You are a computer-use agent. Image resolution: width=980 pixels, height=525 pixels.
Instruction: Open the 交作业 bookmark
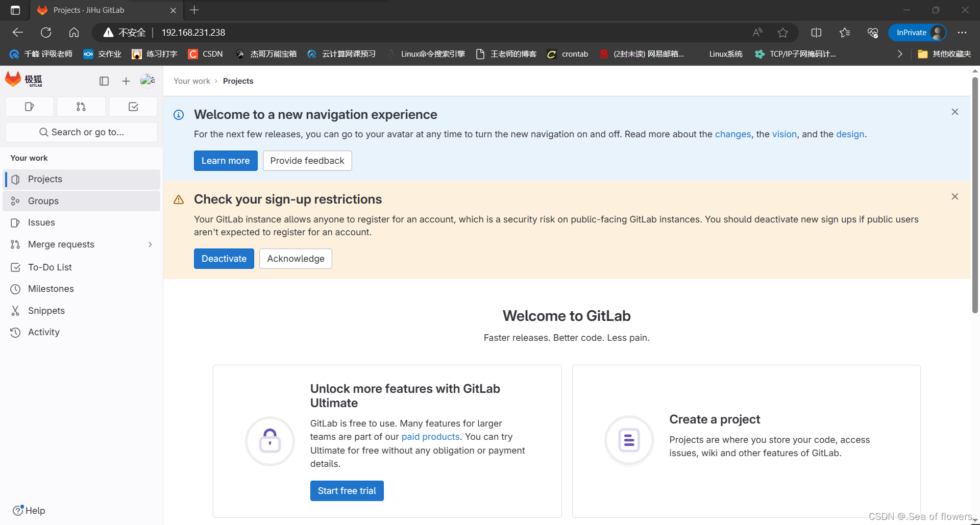(103, 54)
